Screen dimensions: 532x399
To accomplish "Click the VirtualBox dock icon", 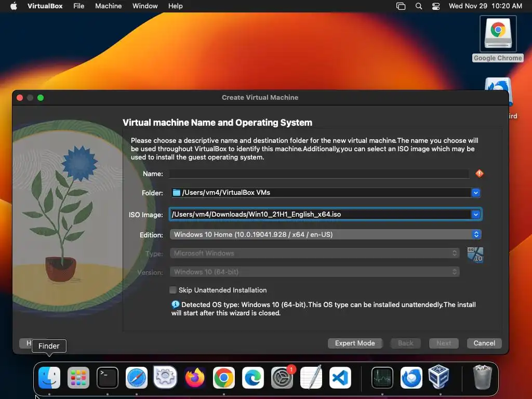I will (x=438, y=377).
